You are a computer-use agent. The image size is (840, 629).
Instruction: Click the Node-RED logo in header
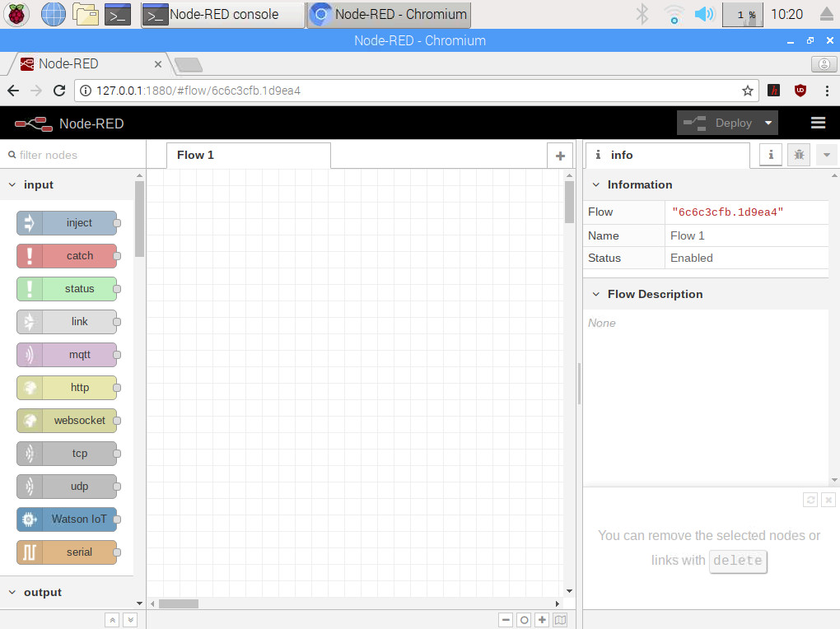(x=33, y=123)
